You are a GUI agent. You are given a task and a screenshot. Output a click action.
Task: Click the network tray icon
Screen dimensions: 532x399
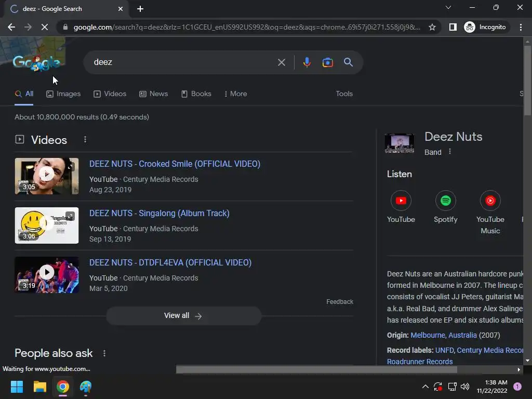pyautogui.click(x=452, y=387)
